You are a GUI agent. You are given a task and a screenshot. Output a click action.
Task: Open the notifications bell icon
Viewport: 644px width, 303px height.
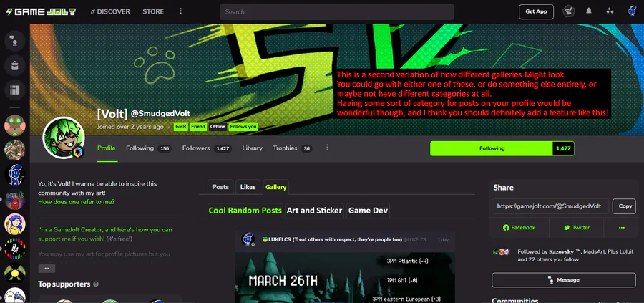589,11
